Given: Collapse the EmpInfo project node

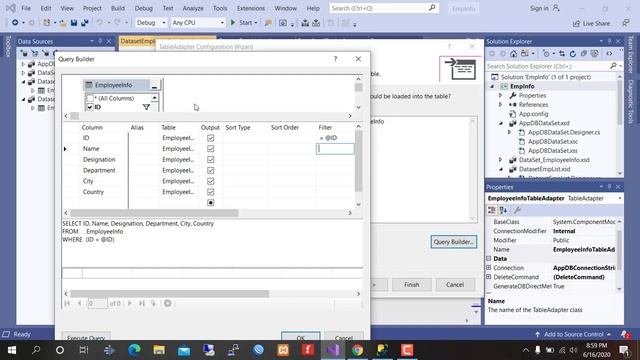Looking at the screenshot, I should point(492,87).
